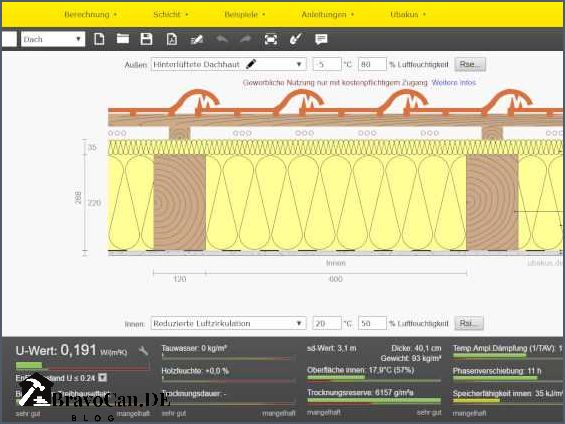The image size is (565, 424).
Task: Open the Anleitungen menu
Action: (x=328, y=14)
